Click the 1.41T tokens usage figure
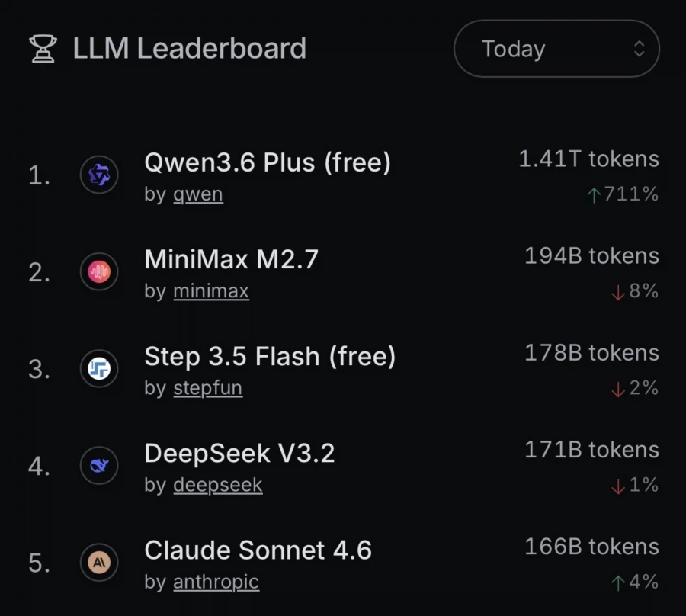 tap(588, 159)
